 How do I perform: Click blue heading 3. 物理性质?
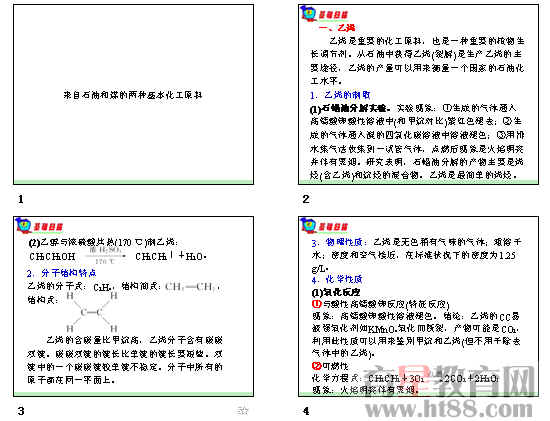339,242
